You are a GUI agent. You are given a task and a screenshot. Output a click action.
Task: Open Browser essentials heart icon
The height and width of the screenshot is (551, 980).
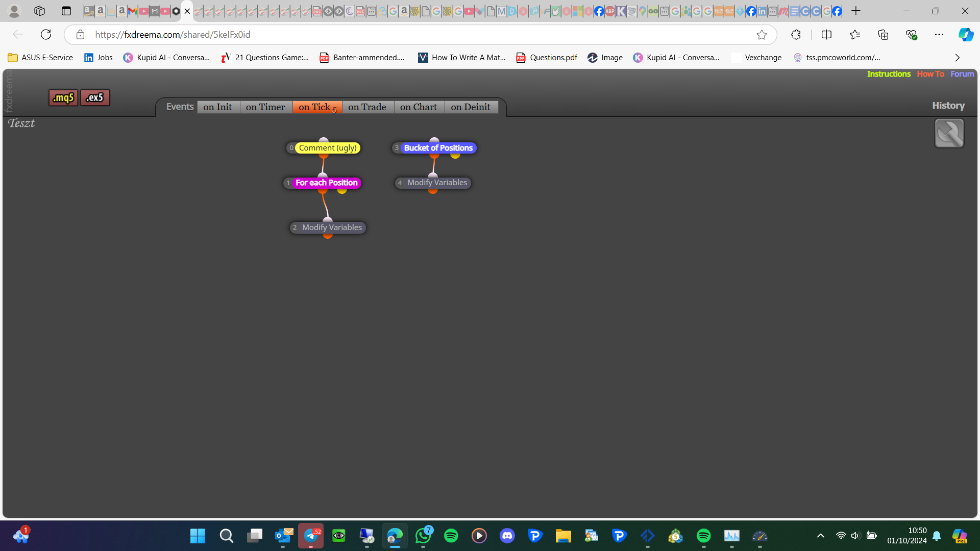pos(911,35)
